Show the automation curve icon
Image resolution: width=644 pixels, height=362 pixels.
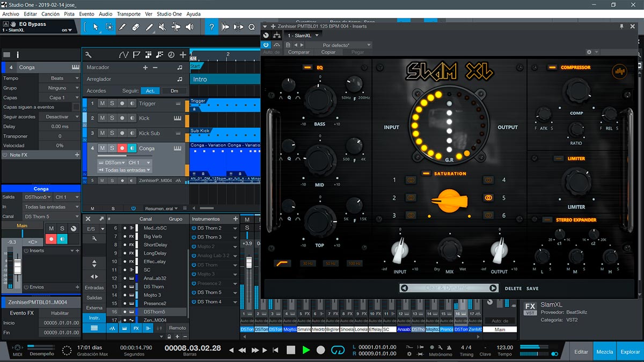click(x=124, y=55)
